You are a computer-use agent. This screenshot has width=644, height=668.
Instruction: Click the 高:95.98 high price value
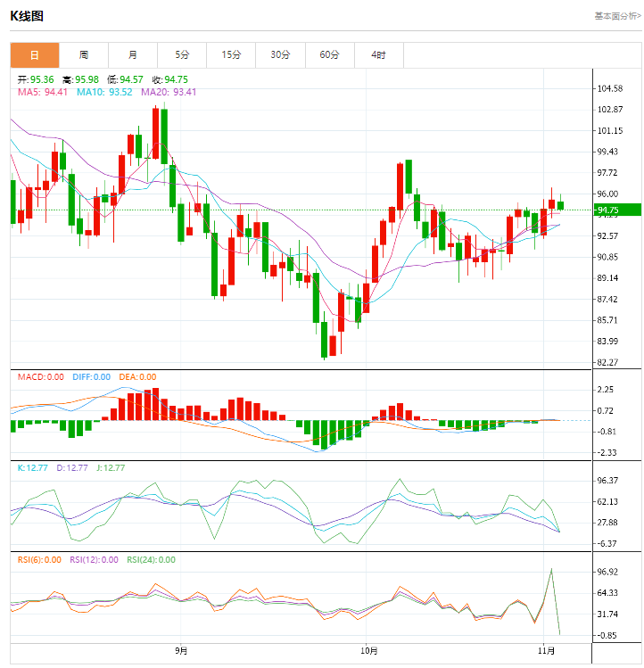coord(80,79)
